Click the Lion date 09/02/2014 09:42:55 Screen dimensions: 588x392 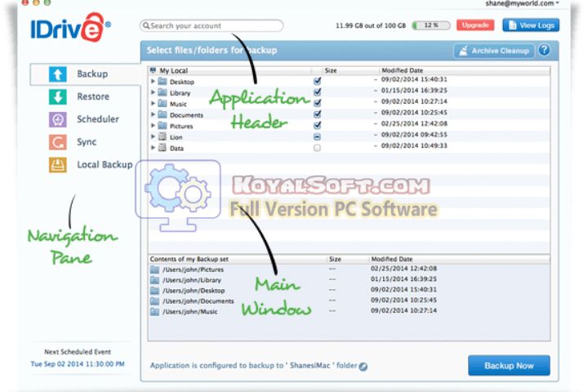click(x=414, y=135)
